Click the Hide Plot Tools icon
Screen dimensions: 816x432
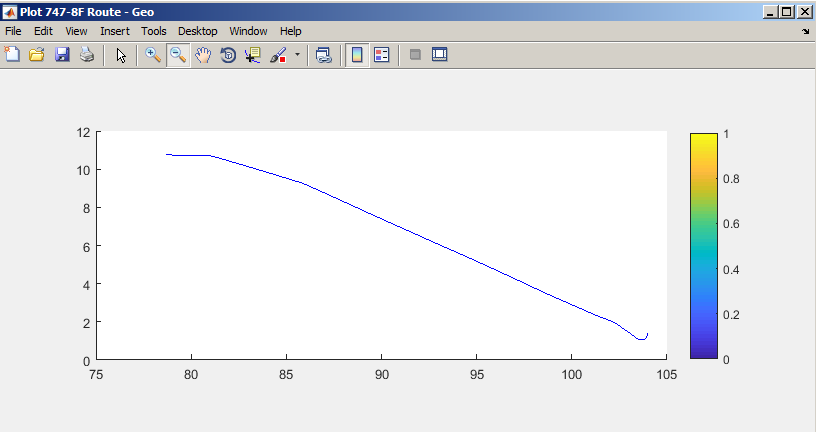pyautogui.click(x=415, y=55)
